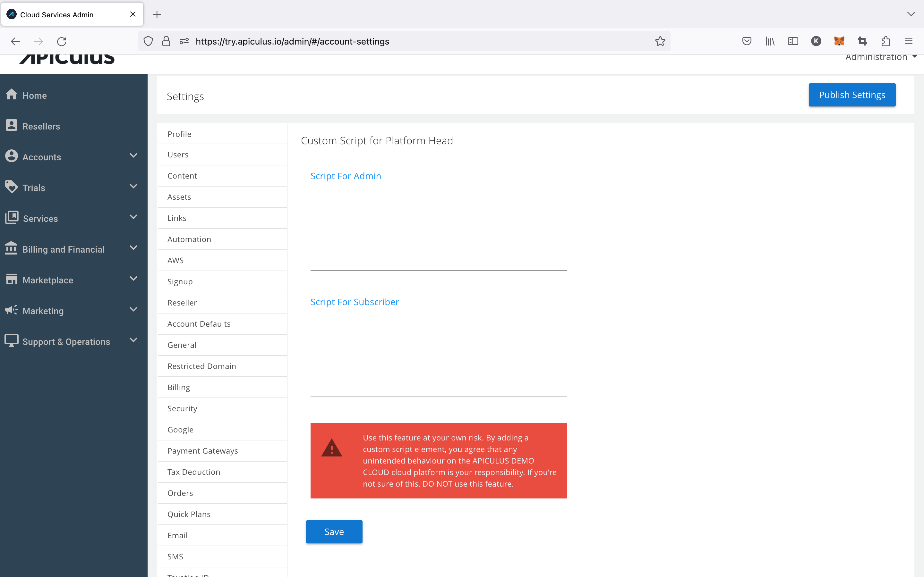
Task: Open the MetaMask extension icon
Action: coord(839,41)
